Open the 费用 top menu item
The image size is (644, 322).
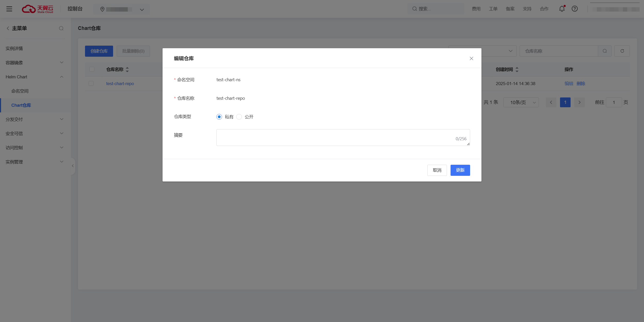tap(476, 9)
